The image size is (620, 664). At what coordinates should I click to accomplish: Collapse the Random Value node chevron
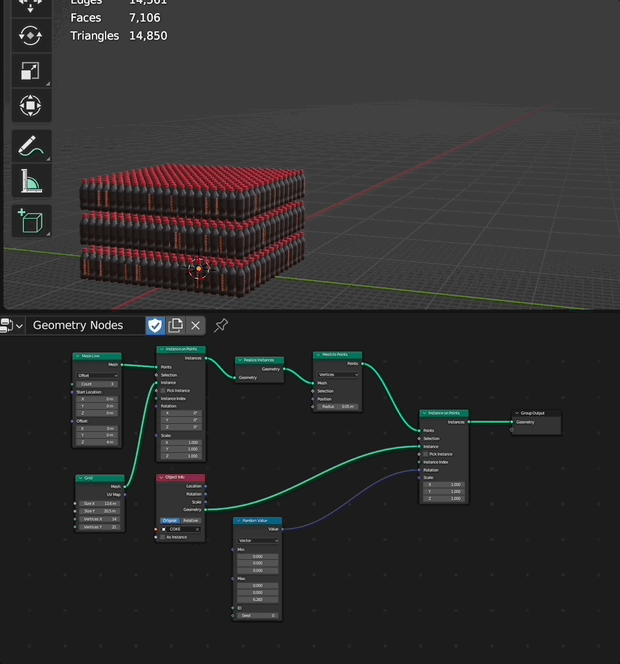pos(238,521)
